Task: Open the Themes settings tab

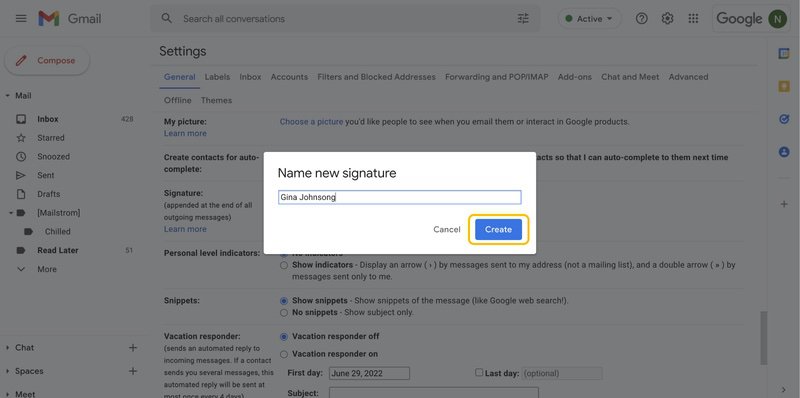Action: (216, 101)
